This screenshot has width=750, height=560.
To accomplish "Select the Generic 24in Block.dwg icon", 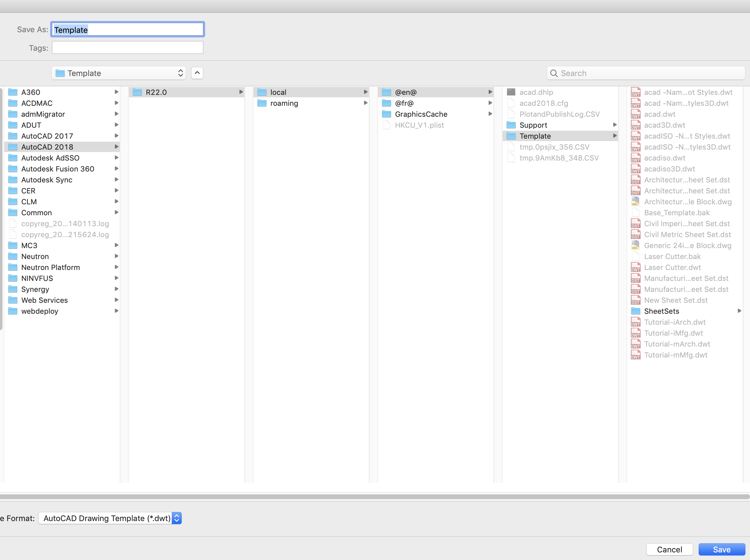I will (x=635, y=245).
